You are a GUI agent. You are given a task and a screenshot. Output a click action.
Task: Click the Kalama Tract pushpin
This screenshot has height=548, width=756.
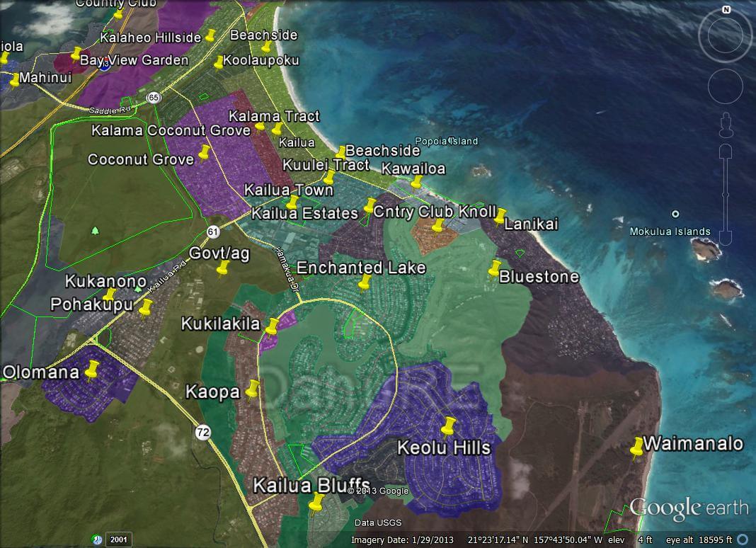point(277,130)
